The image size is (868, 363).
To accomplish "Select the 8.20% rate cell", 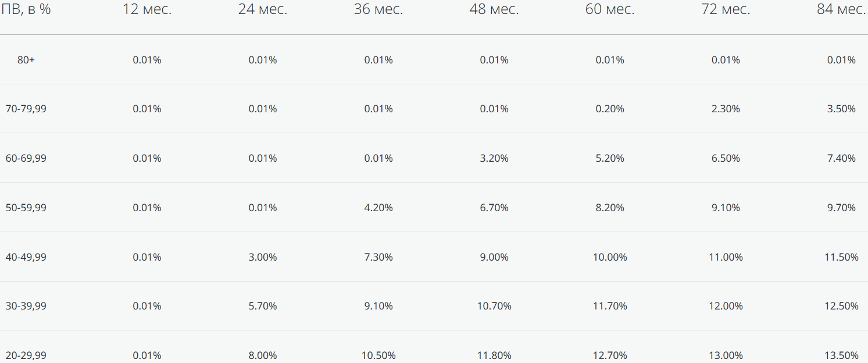I will 610,208.
